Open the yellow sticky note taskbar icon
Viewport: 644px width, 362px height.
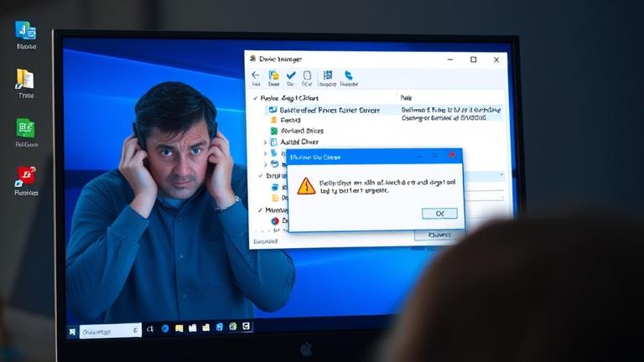pos(179,328)
